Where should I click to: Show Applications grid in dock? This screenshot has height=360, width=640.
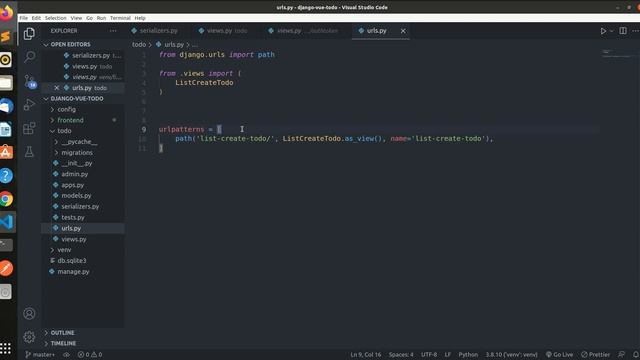5,348
